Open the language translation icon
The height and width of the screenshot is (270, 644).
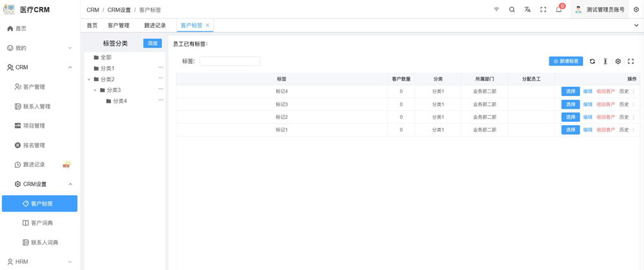click(527, 10)
